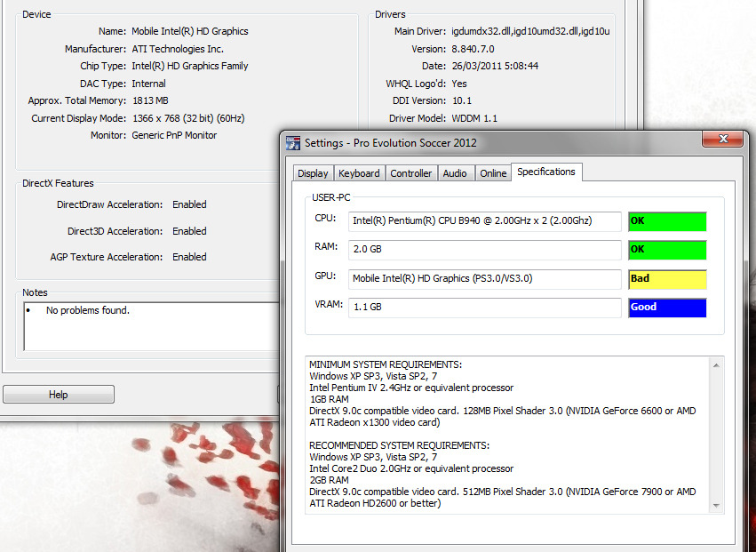Click the 'DirectX Features' group label
Viewport: 756px width, 552px height.
pos(58,183)
